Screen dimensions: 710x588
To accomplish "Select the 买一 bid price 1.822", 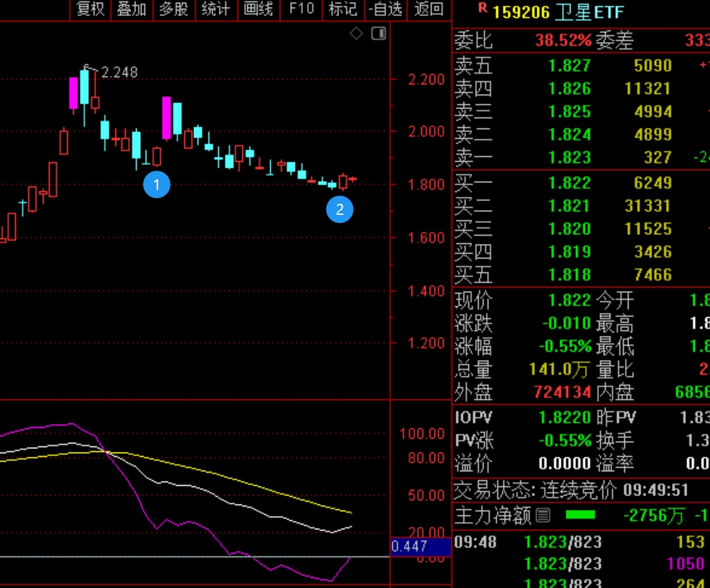I will coord(569,182).
